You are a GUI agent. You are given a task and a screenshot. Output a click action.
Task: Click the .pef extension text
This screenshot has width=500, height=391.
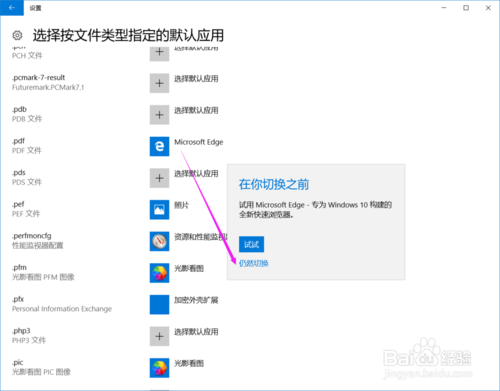(x=18, y=204)
